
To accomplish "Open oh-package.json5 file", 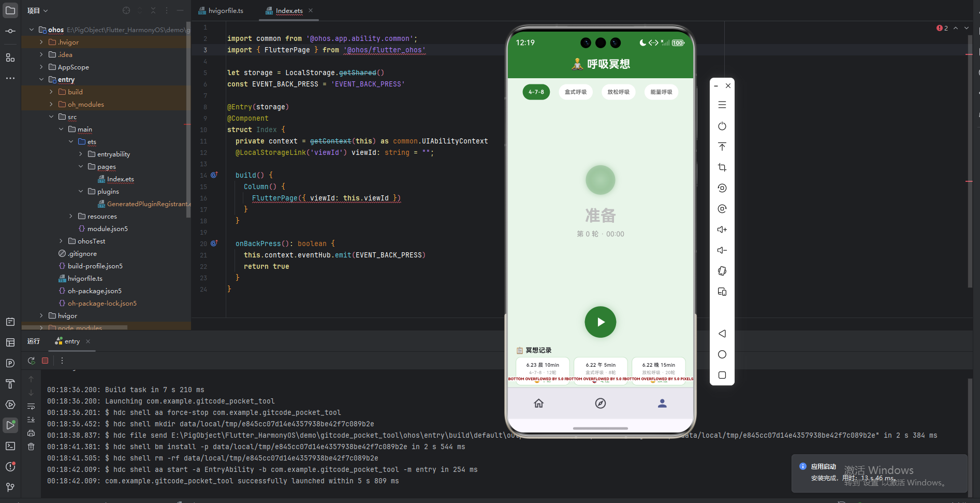I will 90,291.
